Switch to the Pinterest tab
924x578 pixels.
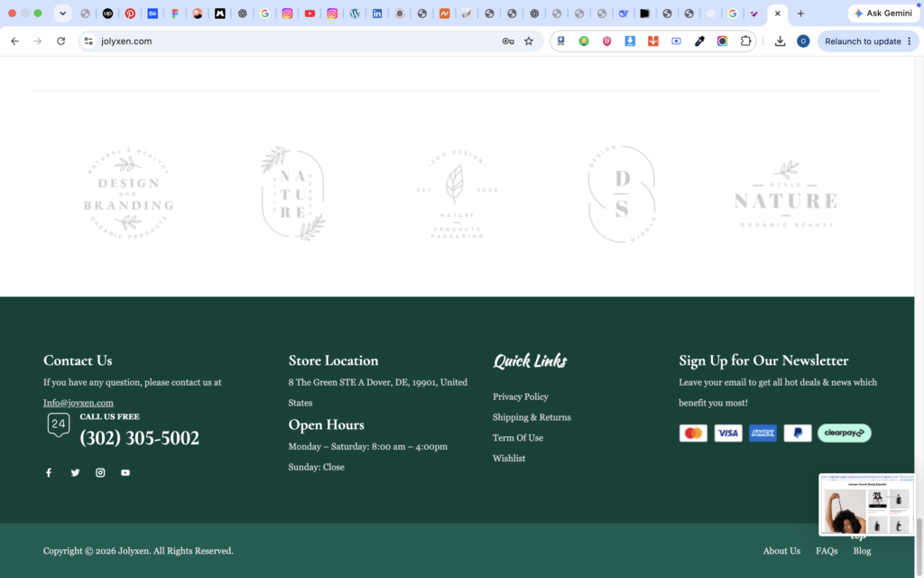pos(130,13)
